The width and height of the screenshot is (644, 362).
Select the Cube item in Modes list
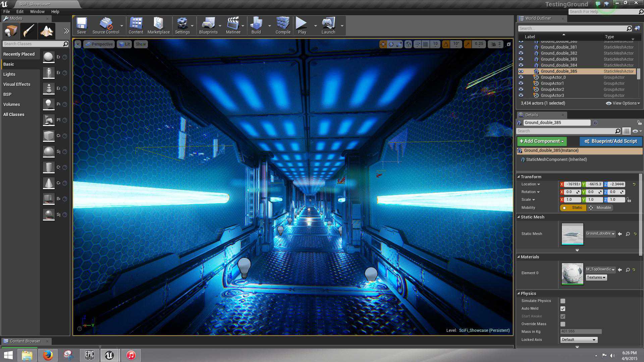[49, 136]
